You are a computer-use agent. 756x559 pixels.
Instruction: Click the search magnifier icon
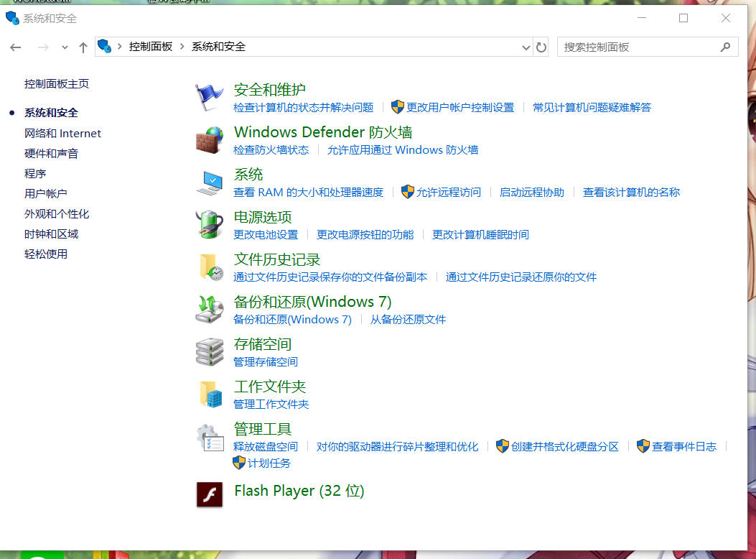pos(725,47)
